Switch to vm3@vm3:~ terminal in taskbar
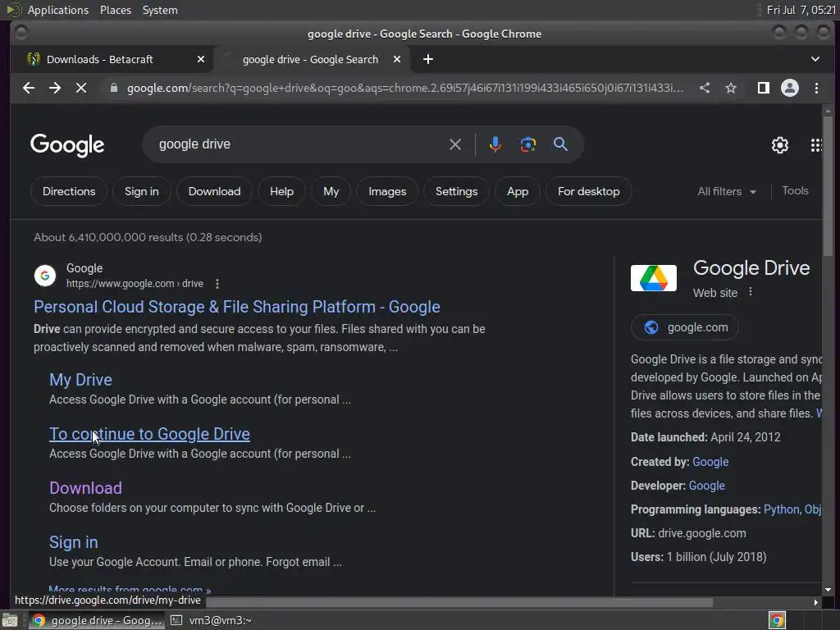The height and width of the screenshot is (630, 840). pyautogui.click(x=211, y=620)
